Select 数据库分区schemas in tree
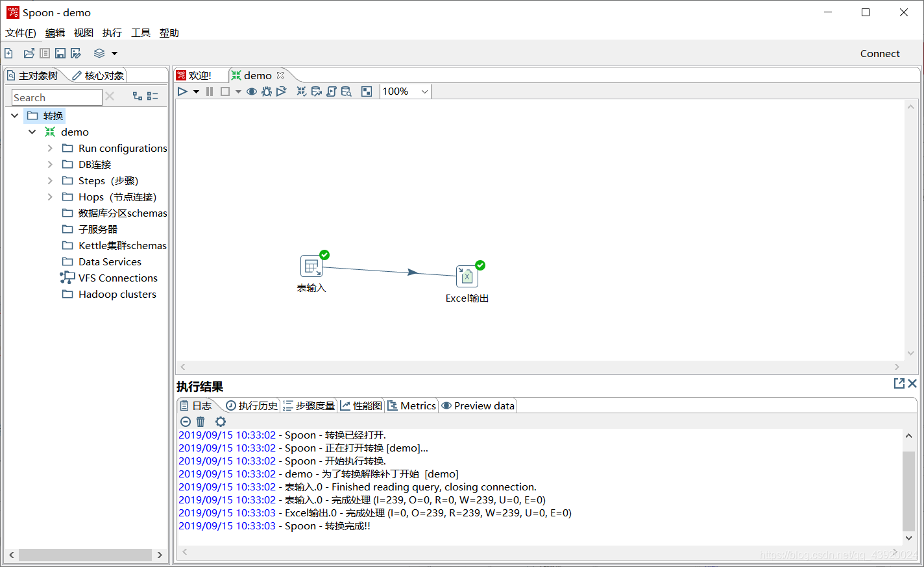Image resolution: width=924 pixels, height=567 pixels. 122,213
